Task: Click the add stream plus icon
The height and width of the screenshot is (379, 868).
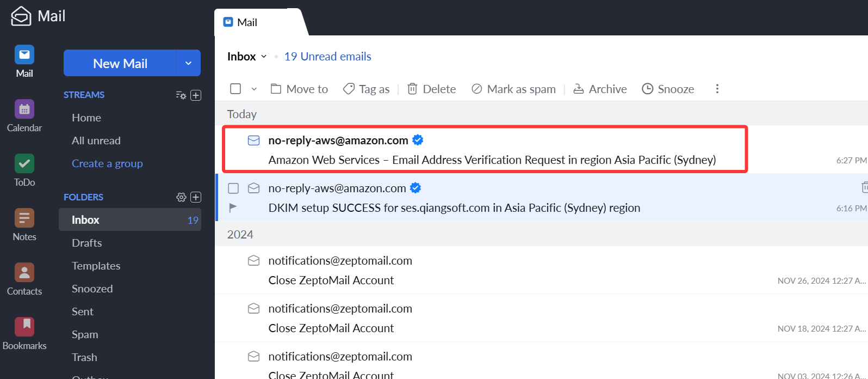Action: (196, 95)
